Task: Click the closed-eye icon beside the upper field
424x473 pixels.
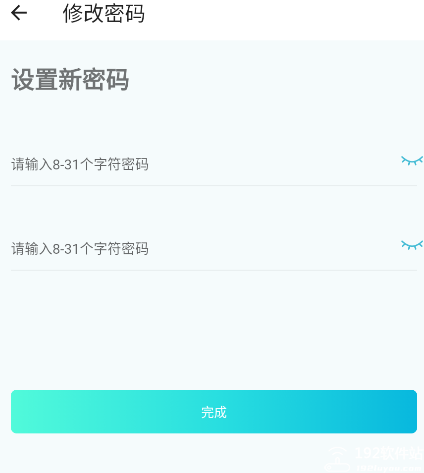Action: tap(412, 161)
